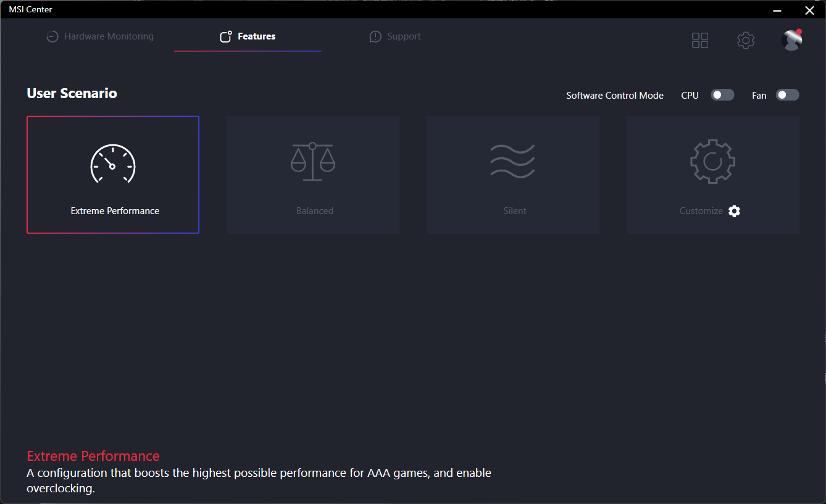Screen dimensions: 826x504
Task: Activate the Silent scenario card
Action: (513, 175)
